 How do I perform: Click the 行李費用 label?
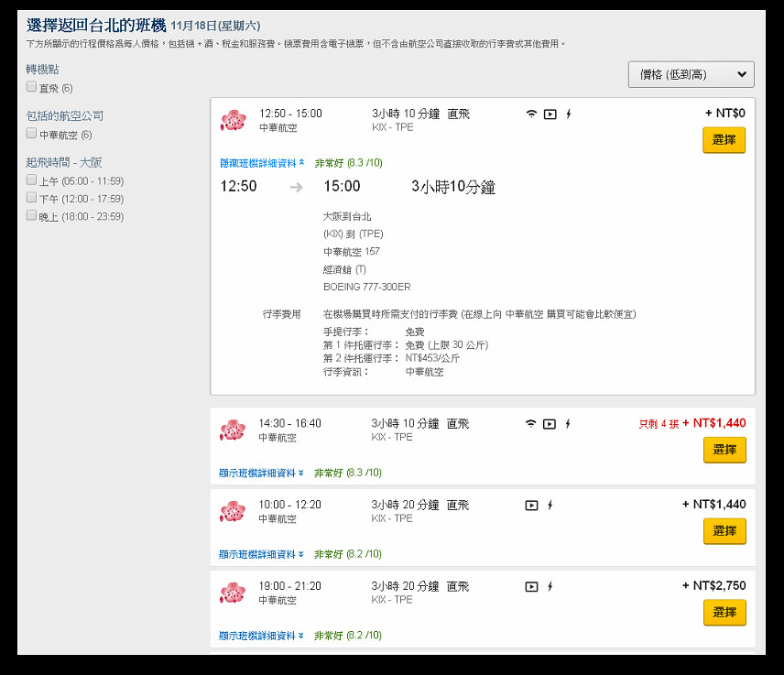coord(282,314)
